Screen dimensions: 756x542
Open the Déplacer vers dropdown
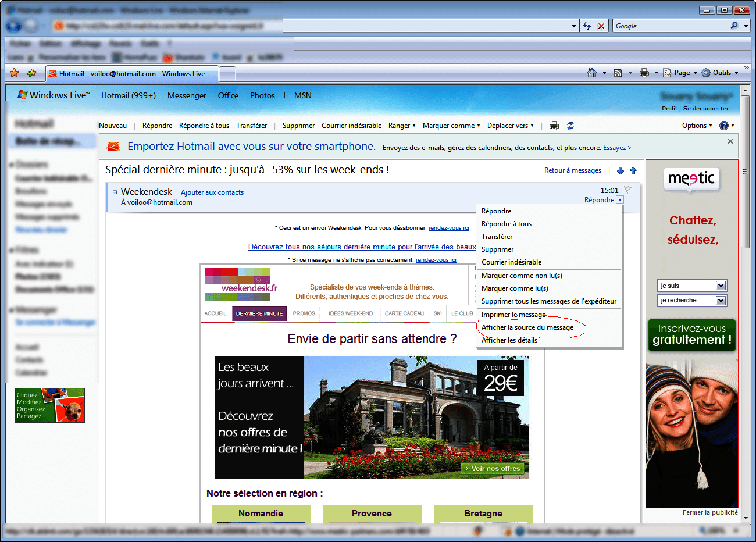(x=511, y=126)
